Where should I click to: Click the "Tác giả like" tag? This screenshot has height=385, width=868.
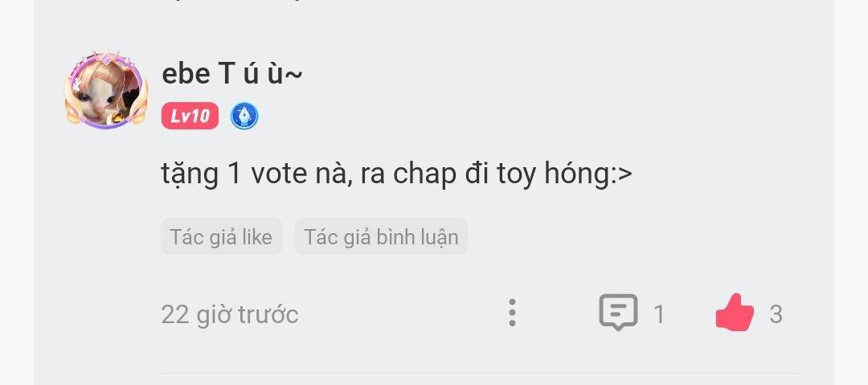tap(222, 237)
